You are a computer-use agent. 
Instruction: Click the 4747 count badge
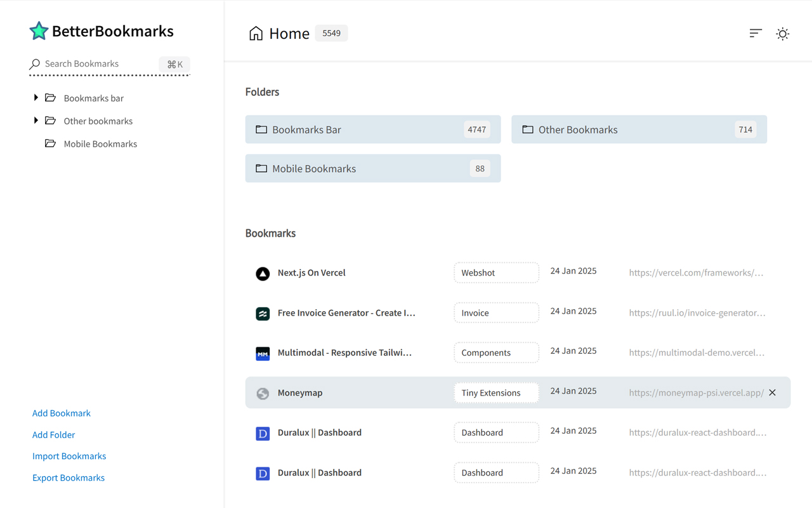[x=476, y=130]
